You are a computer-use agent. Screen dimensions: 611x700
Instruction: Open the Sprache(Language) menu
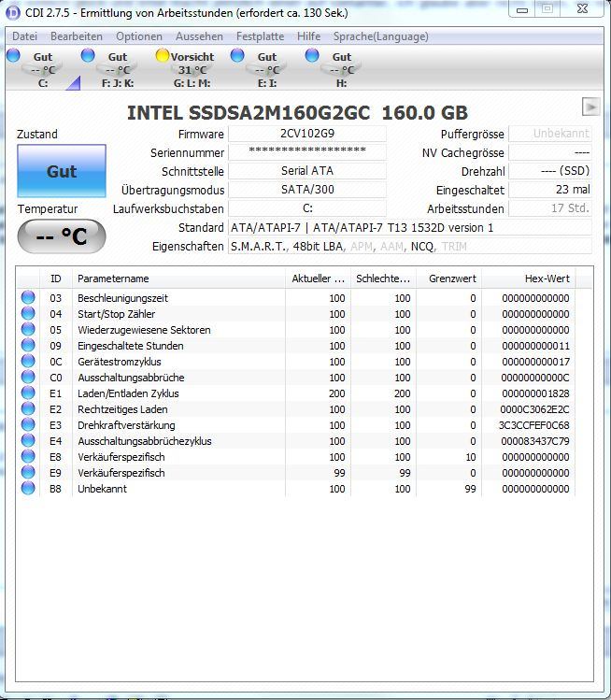(x=380, y=36)
